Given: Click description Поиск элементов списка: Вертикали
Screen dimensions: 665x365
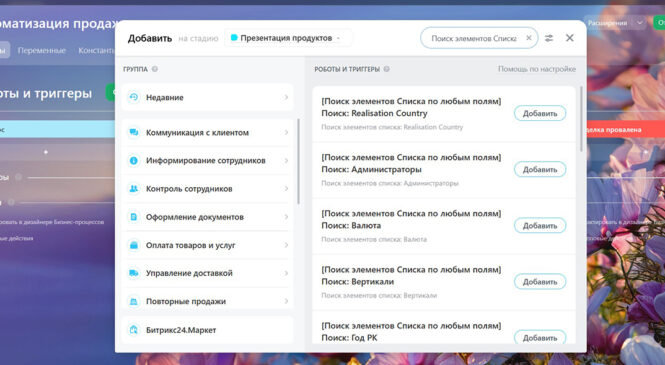Looking at the screenshot, I should 379,295.
